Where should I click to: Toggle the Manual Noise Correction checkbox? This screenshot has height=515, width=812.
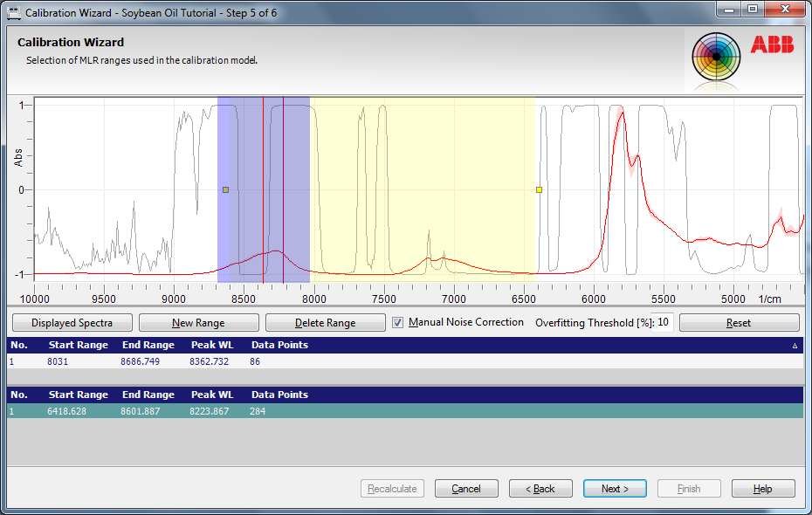tap(398, 322)
